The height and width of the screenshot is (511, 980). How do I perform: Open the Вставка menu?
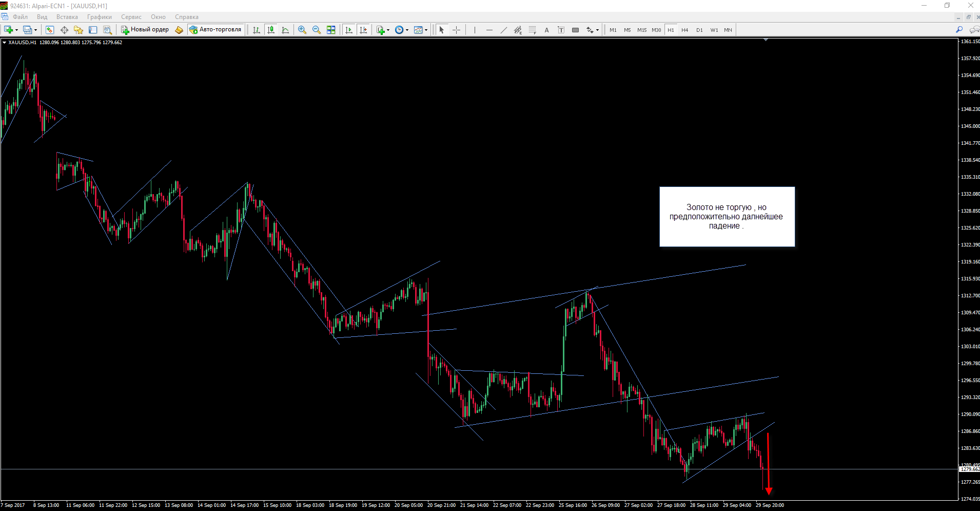(x=67, y=17)
